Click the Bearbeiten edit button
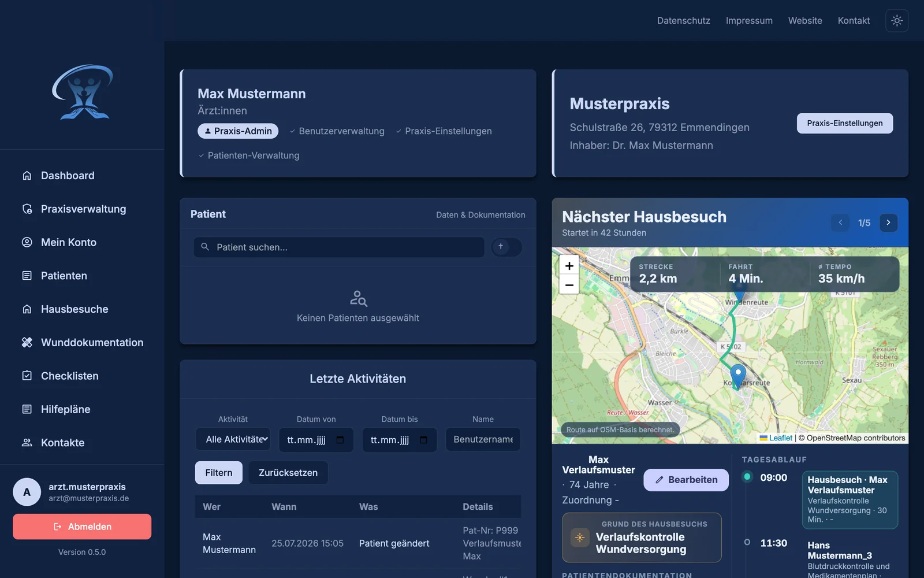The width and height of the screenshot is (924, 578). click(x=686, y=480)
